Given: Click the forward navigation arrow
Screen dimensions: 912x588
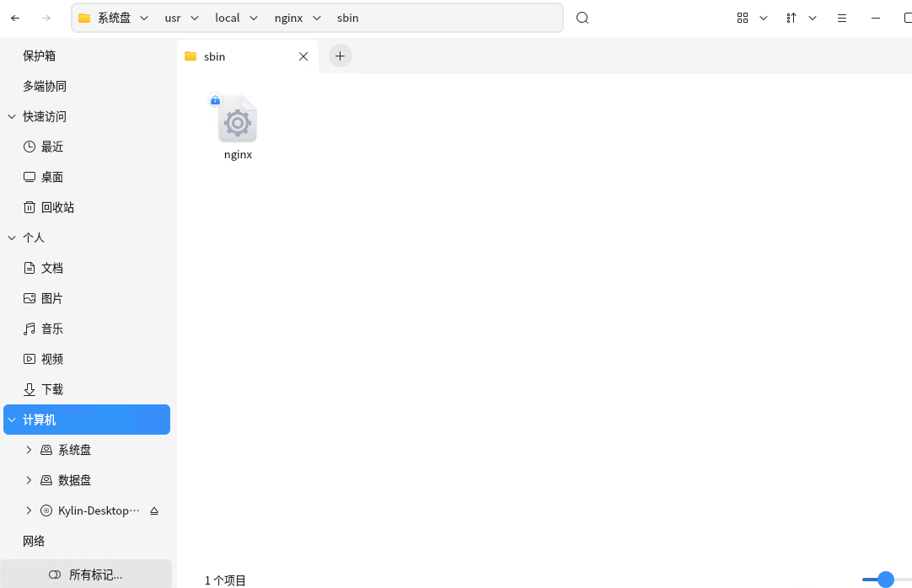Looking at the screenshot, I should pos(46,18).
